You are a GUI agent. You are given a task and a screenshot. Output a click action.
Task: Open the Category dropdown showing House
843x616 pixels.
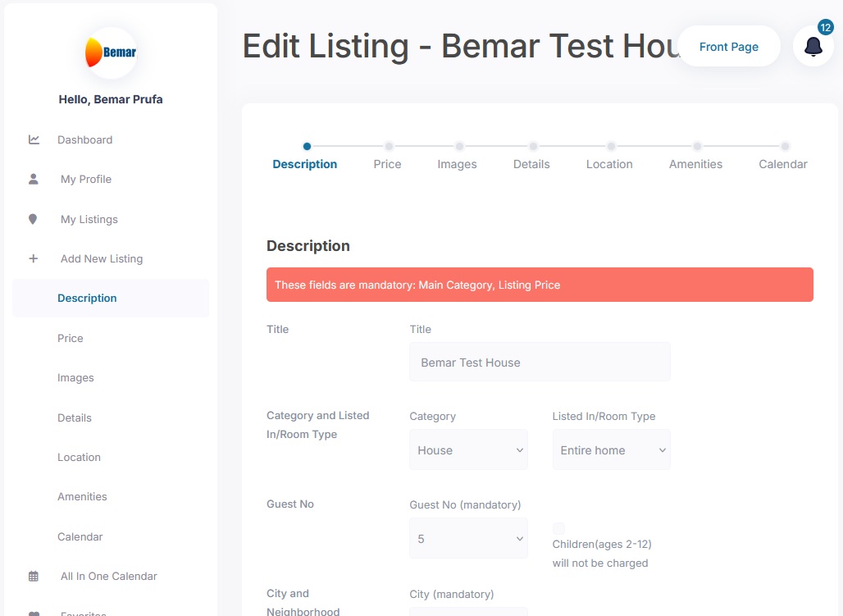click(x=468, y=450)
